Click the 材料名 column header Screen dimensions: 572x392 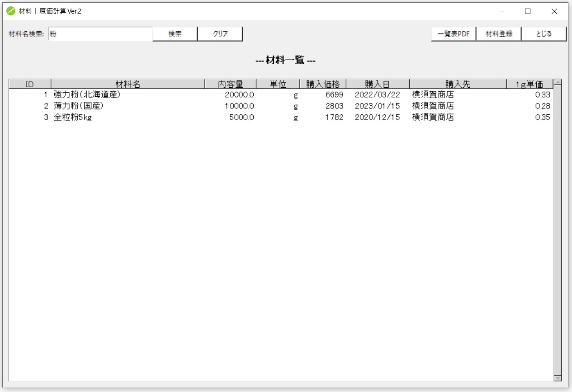pos(128,84)
